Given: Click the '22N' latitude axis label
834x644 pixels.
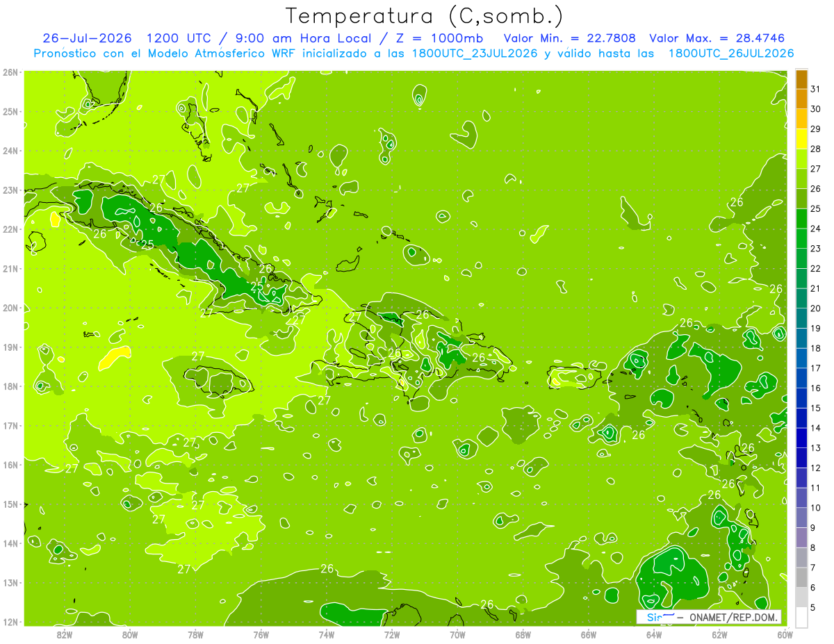Looking at the screenshot, I should (10, 229).
